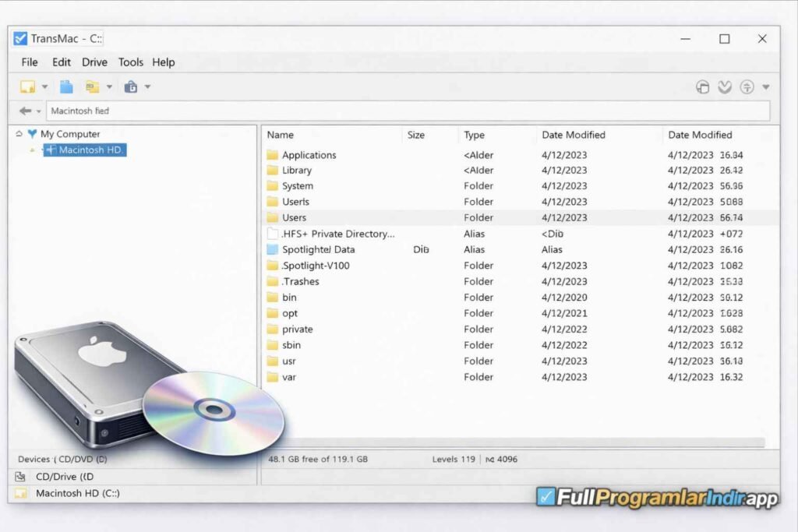Click the CD/Drive icon in the bottom panel
Image resolution: width=798 pixels, height=532 pixels.
(x=20, y=477)
